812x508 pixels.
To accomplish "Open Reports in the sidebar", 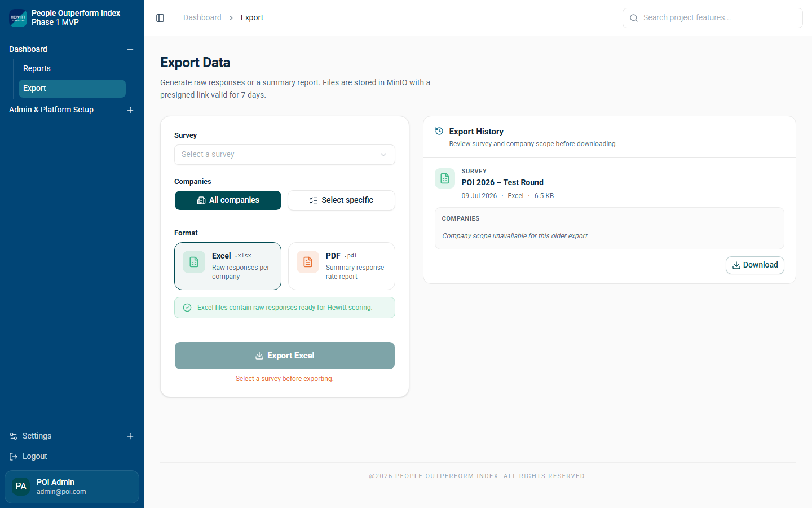I will tap(72, 68).
